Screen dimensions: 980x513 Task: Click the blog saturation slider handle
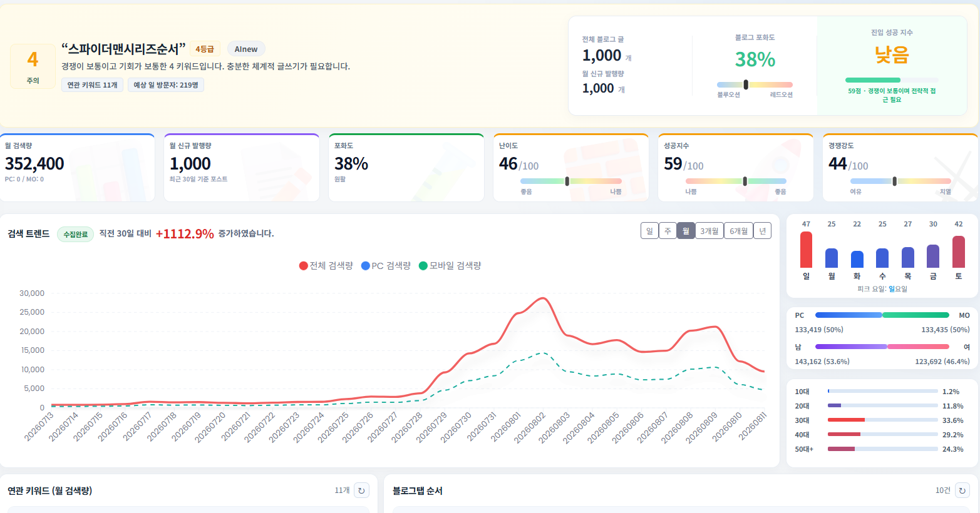coord(746,84)
